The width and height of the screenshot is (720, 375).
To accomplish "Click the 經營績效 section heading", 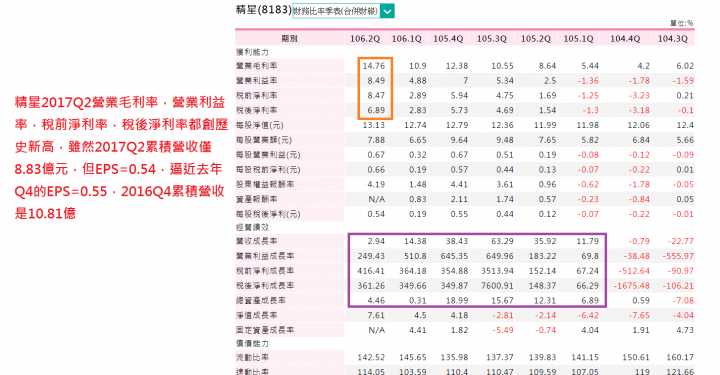I will (252, 227).
